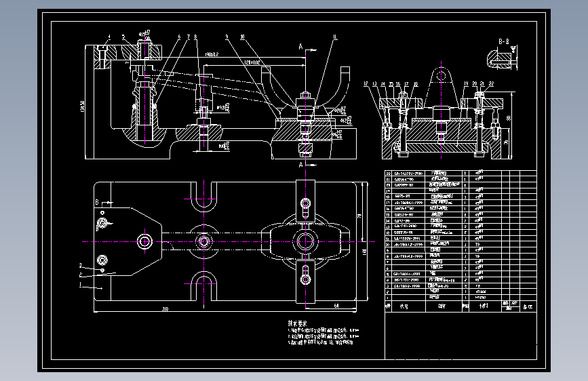588x381 pixels.
Task: Select part callout 8 above the front view
Action: click(195, 37)
